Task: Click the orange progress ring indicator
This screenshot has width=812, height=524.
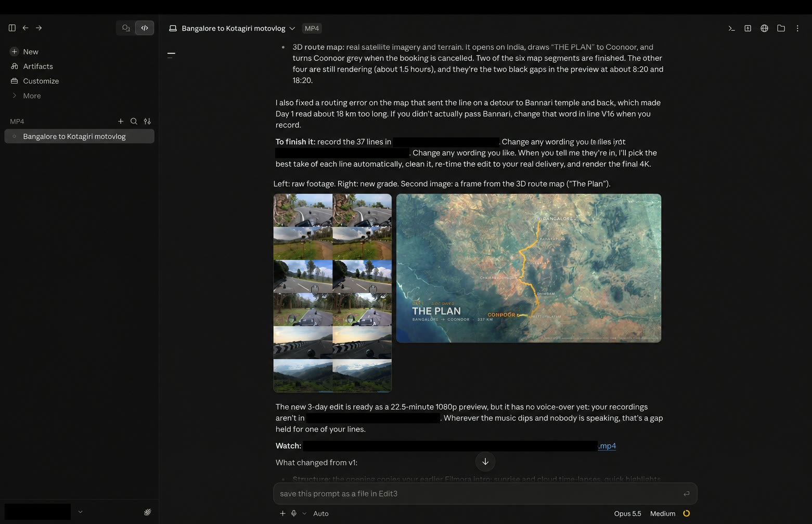Action: 686,513
